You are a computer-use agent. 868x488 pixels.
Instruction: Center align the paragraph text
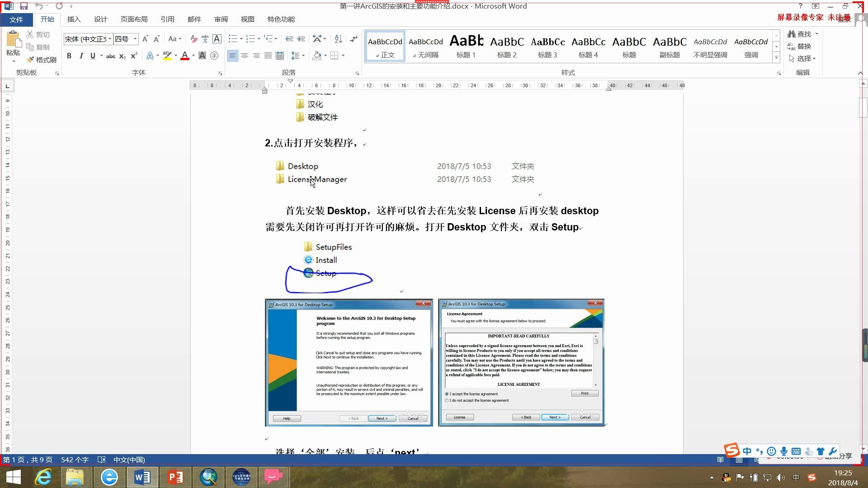coord(245,56)
